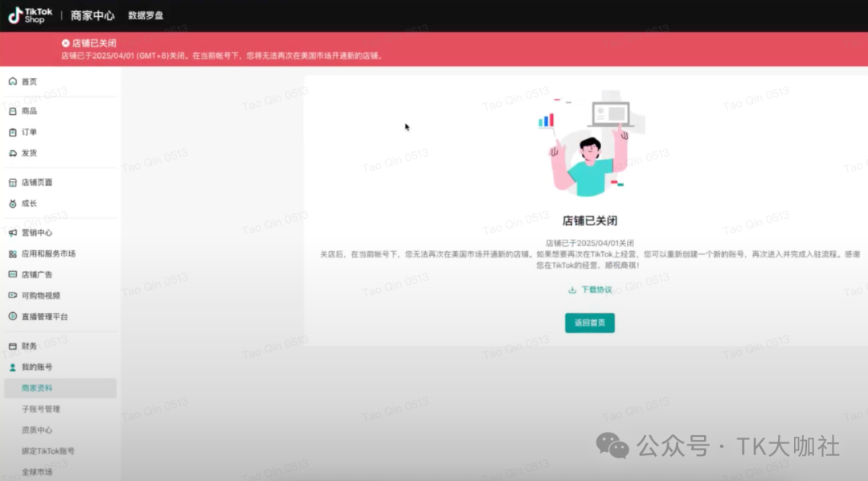Image resolution: width=868 pixels, height=481 pixels.
Task: Open the 店铺广告 sidebar section
Action: (x=36, y=274)
